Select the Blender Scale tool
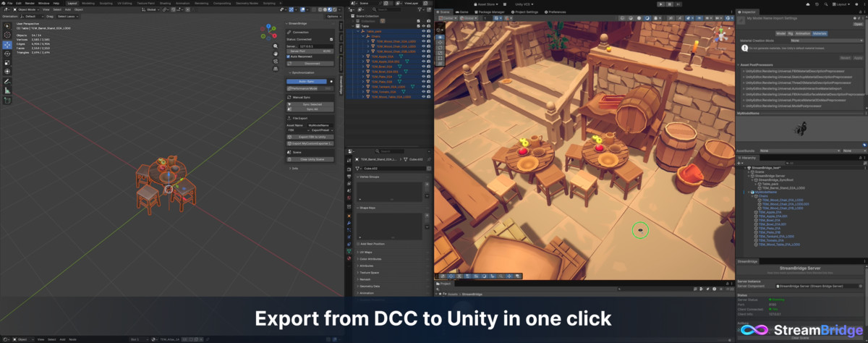The height and width of the screenshot is (343, 868). click(7, 62)
